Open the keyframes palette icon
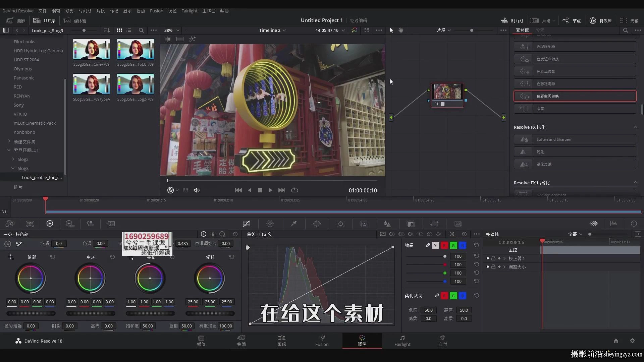This screenshot has height=362, width=644. (594, 224)
